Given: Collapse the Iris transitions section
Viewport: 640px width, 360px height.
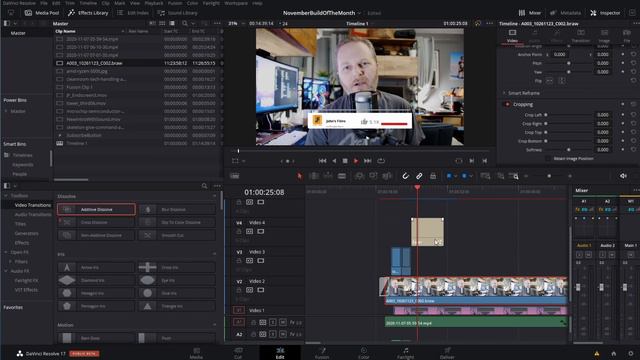Looking at the screenshot, I should tap(215, 254).
